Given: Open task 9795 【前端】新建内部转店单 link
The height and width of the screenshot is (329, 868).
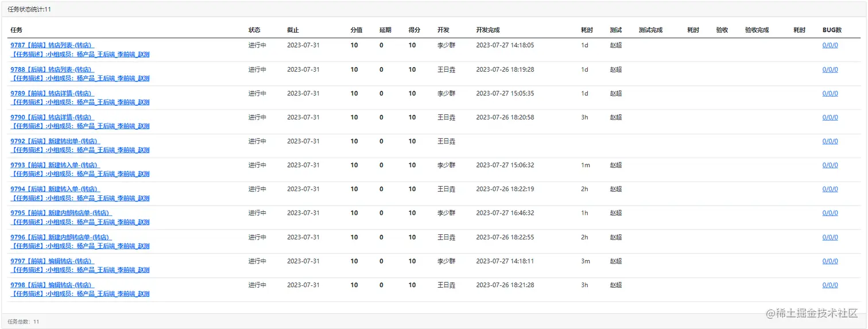Looking at the screenshot, I should point(61,213).
